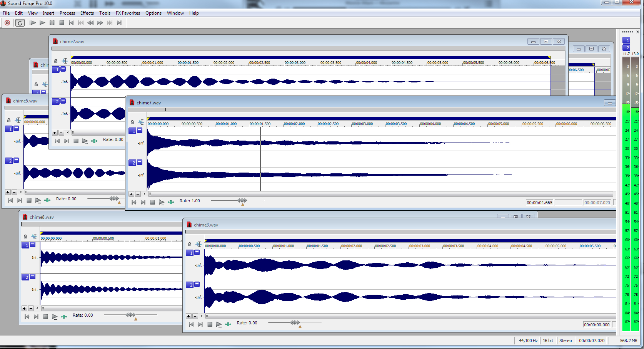The width and height of the screenshot is (644, 349).
Task: Click Play in chime7.wav transport bar
Action: 162,202
